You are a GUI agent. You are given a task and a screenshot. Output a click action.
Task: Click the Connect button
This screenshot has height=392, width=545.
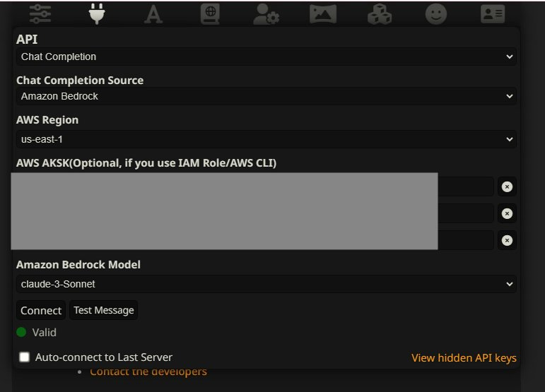41,310
